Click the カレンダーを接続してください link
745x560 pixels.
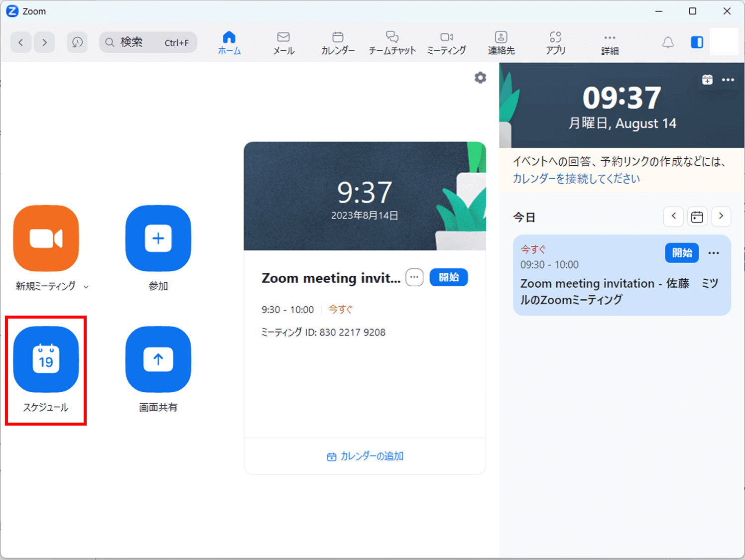point(576,179)
